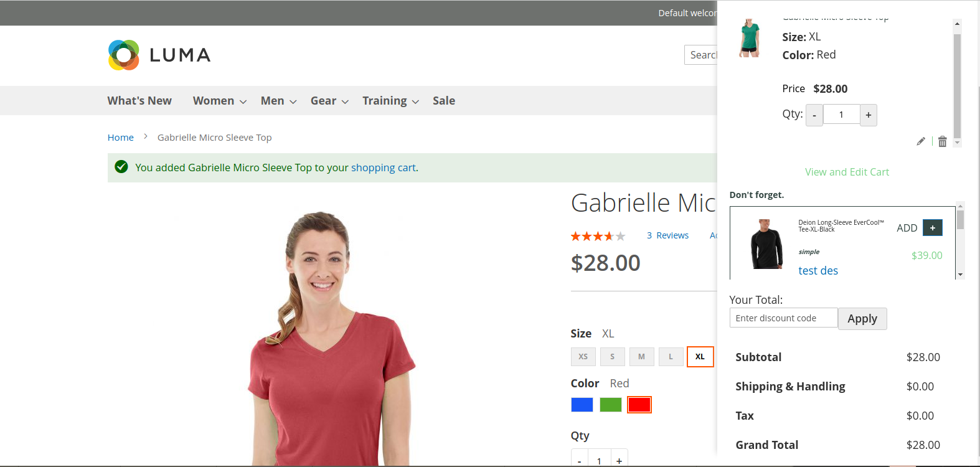Increase mini cart quantity with plus button
The image size is (980, 467).
point(869,115)
